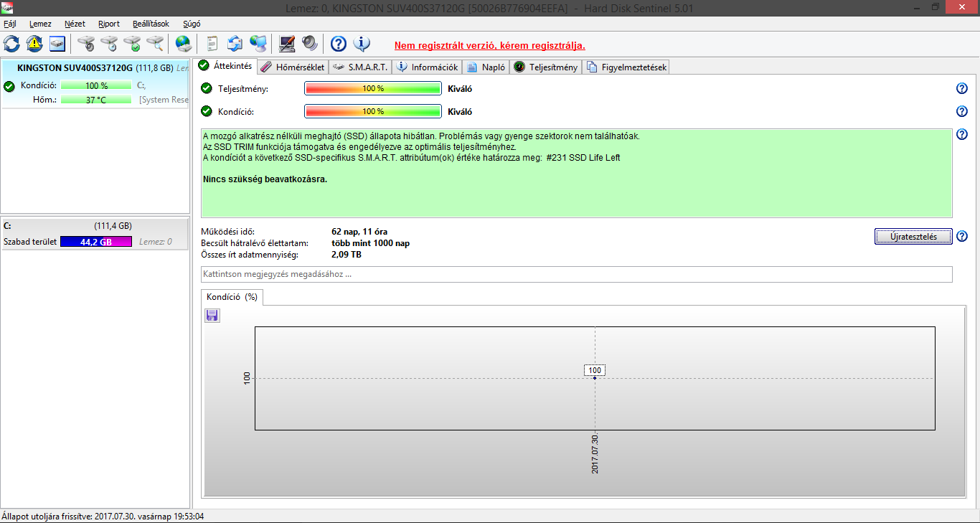Click the disk with magnifying glass icon
The width and height of the screenshot is (980, 523).
point(155,44)
